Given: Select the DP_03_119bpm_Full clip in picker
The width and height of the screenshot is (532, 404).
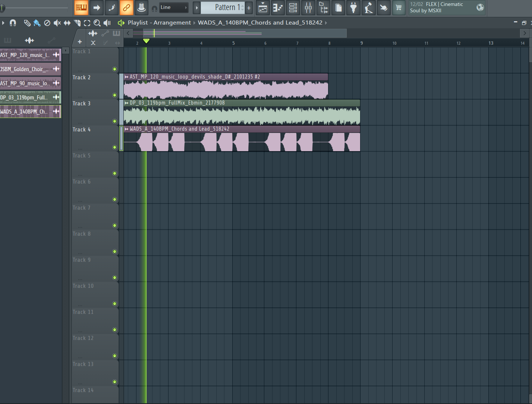Looking at the screenshot, I should pyautogui.click(x=31, y=98).
